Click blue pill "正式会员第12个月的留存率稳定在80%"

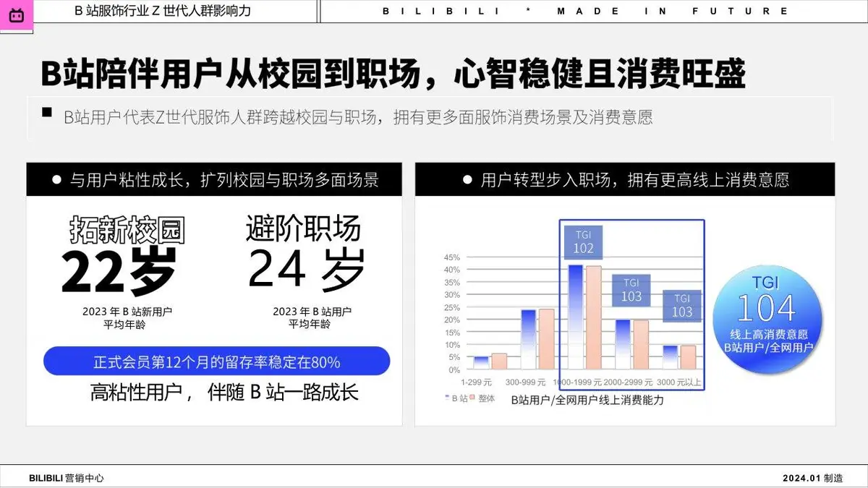[216, 361]
